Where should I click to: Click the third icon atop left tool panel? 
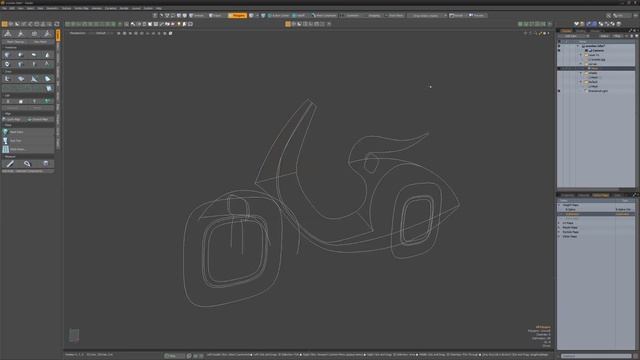pos(34,34)
